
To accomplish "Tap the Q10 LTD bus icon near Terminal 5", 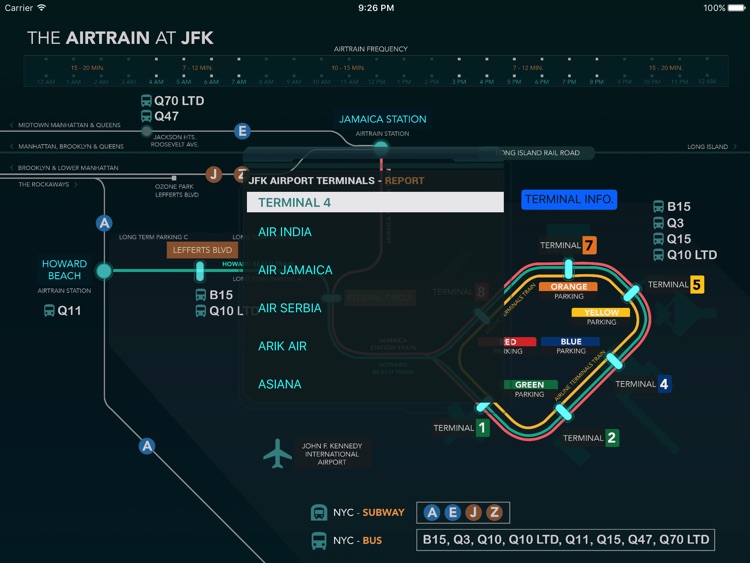I will (x=659, y=255).
